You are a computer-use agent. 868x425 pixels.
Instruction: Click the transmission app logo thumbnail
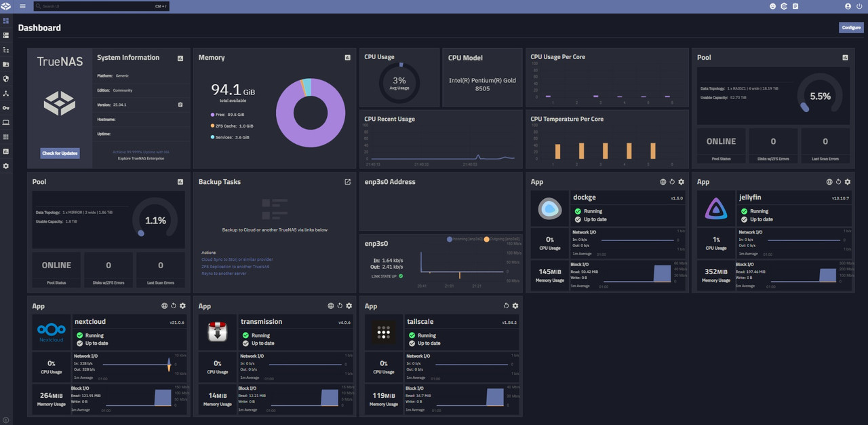(x=218, y=333)
